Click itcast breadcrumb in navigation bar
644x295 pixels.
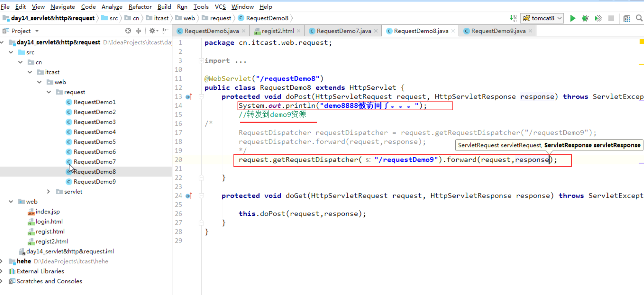(161, 18)
